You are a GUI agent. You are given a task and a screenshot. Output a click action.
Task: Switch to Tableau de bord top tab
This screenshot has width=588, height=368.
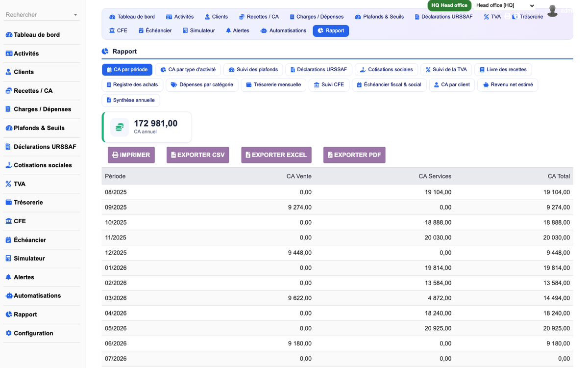pos(132,17)
